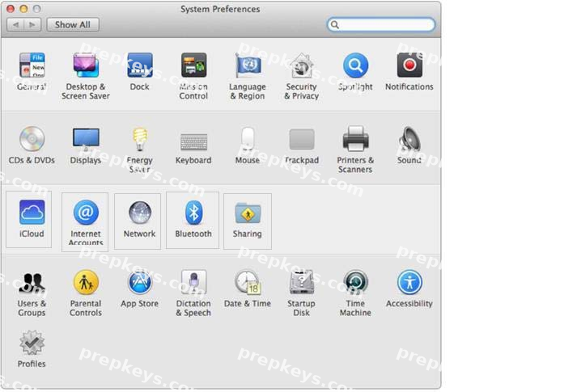Open Security & Privacy settings
This screenshot has height=392, width=577.
301,76
